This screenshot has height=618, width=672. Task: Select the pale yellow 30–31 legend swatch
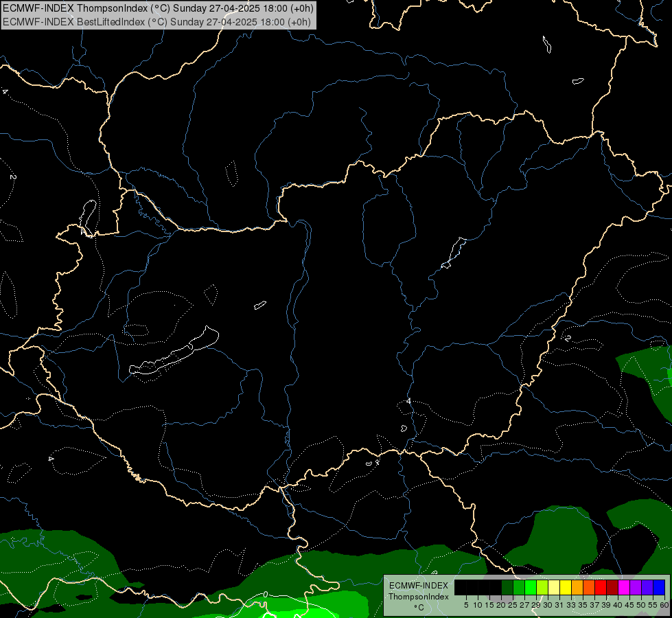554,587
